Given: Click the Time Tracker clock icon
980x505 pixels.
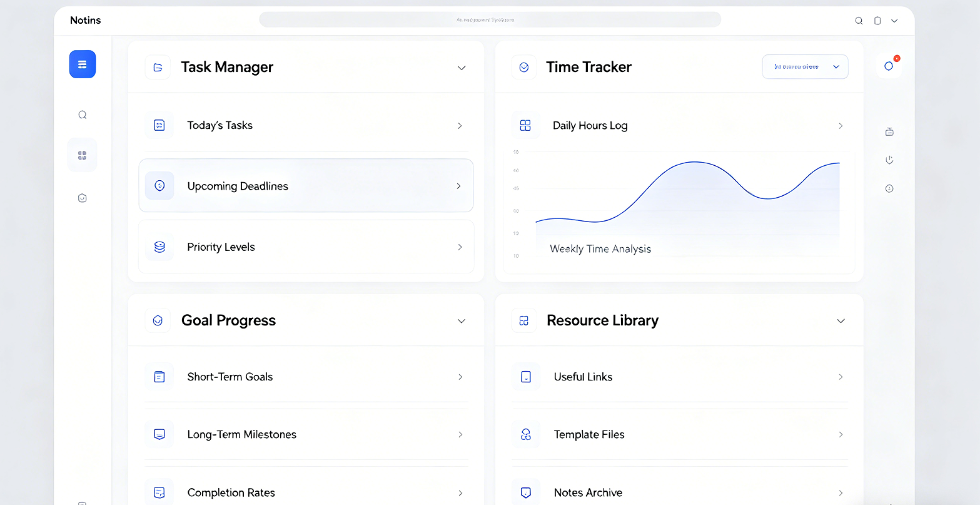Looking at the screenshot, I should [524, 67].
